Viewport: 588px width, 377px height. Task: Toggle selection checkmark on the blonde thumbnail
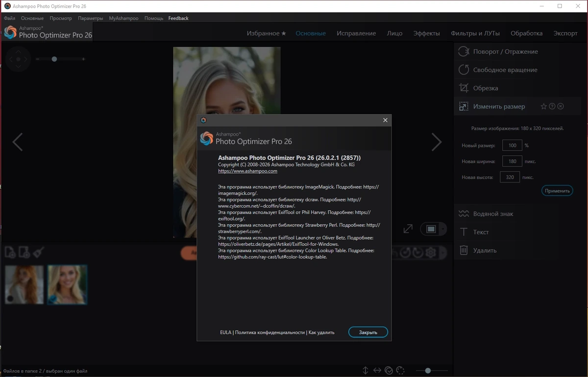(53, 299)
